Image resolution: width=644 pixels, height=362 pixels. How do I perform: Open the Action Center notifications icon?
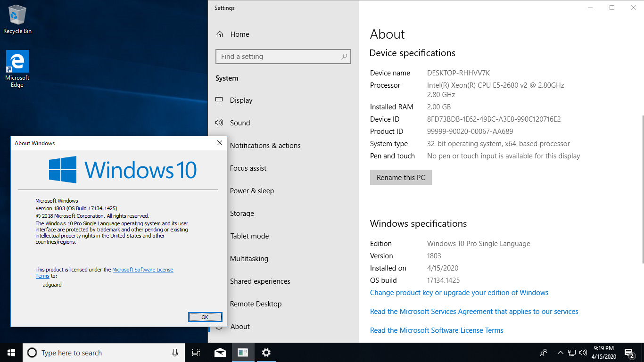tap(629, 353)
